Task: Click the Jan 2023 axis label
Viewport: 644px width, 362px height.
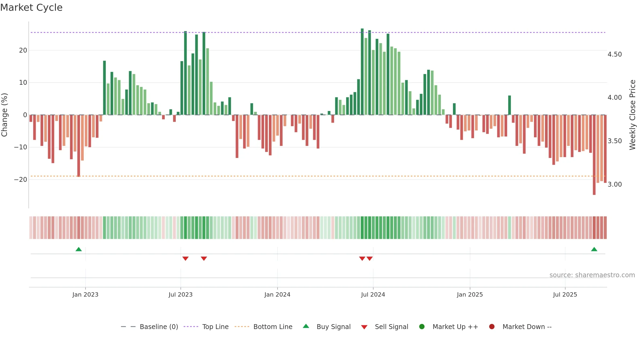Action: pyautogui.click(x=85, y=294)
